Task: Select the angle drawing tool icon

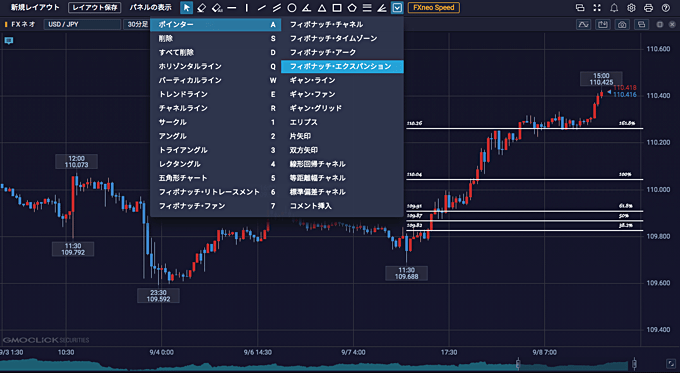Action: point(307,8)
